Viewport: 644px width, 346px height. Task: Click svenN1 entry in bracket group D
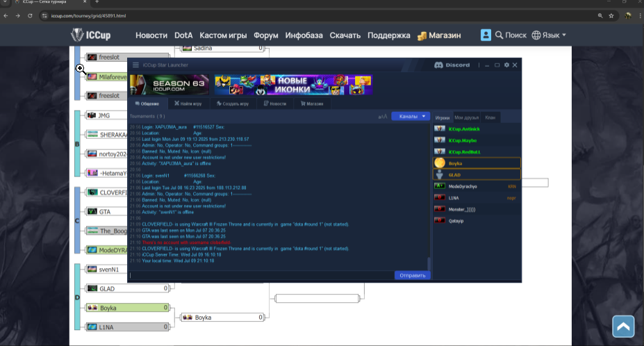pyautogui.click(x=107, y=269)
